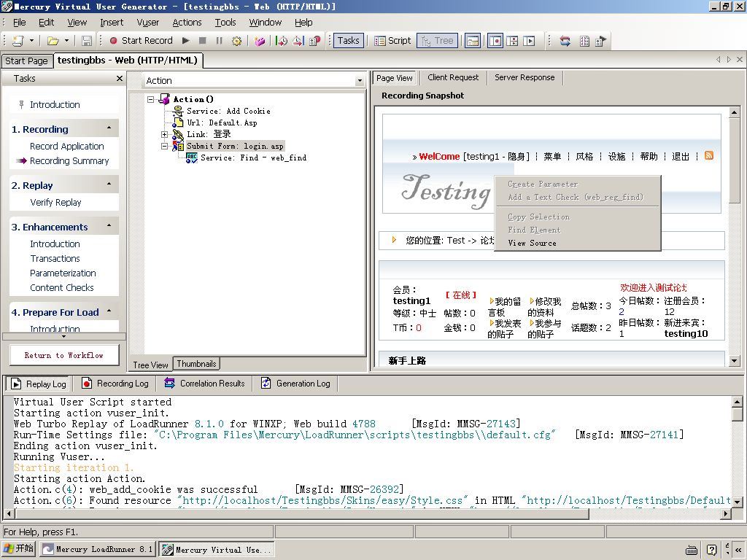
Task: Click the Open folder toolbar icon
Action: (53, 41)
